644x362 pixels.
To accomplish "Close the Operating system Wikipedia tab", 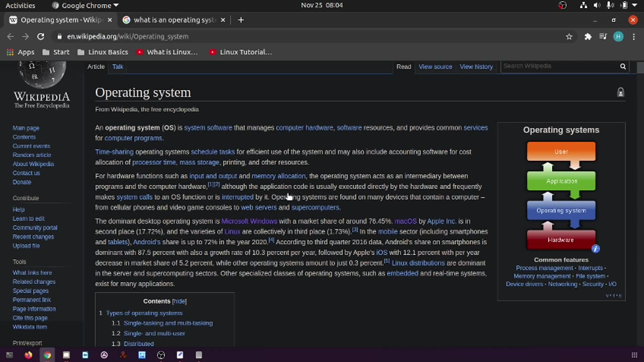I will 110,20.
